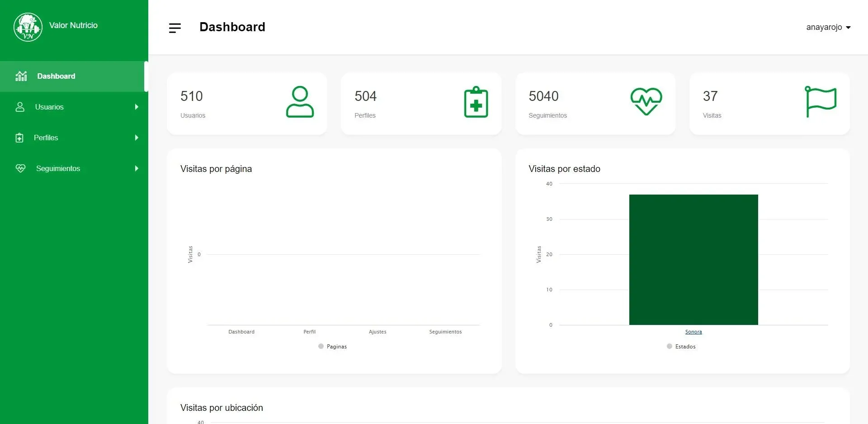Click the 510 Usuarios count

coord(192,96)
